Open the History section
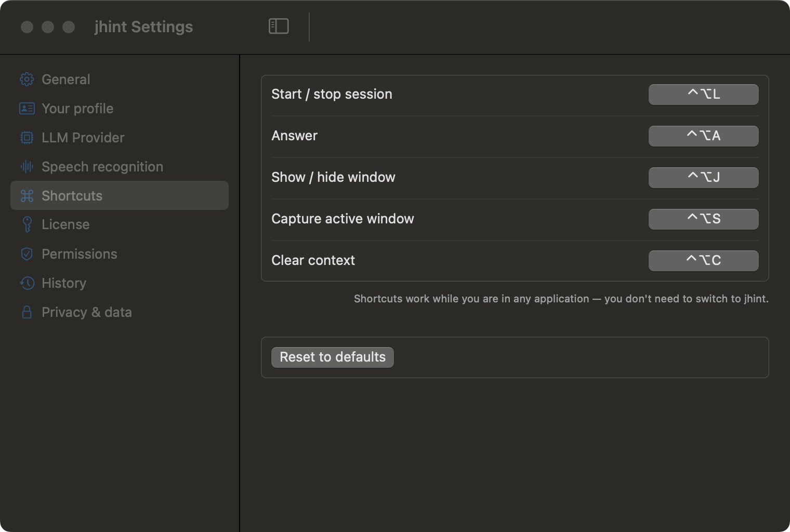The width and height of the screenshot is (790, 532). click(x=120, y=283)
